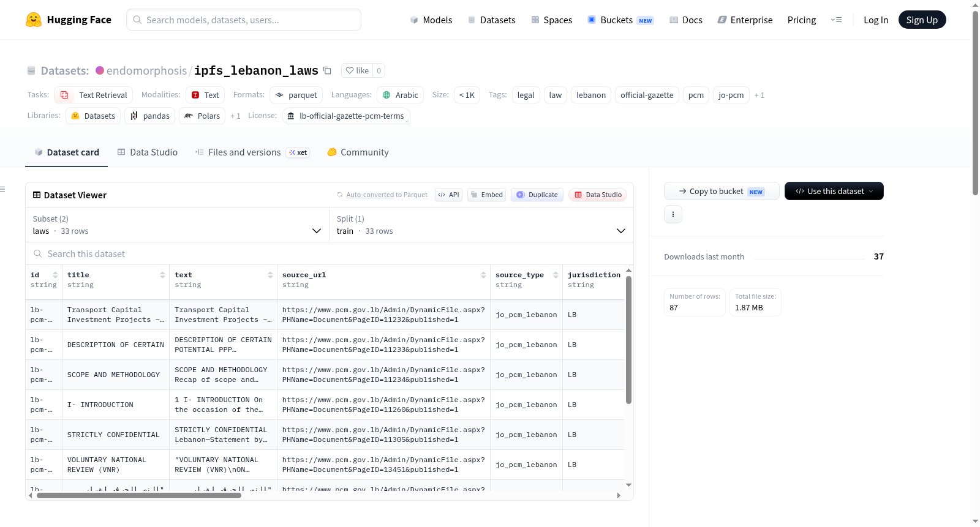Open the more navigation menu icon

pyautogui.click(x=836, y=20)
